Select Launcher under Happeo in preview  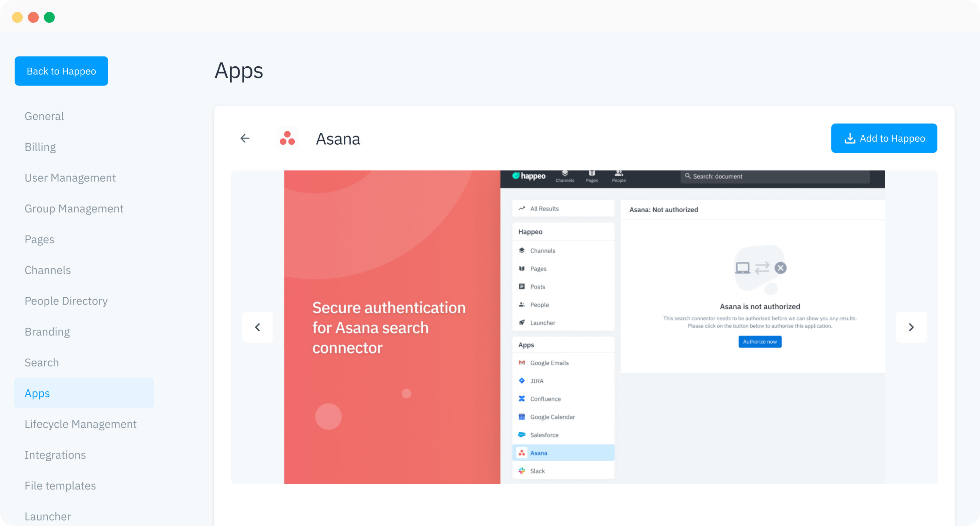pos(563,323)
